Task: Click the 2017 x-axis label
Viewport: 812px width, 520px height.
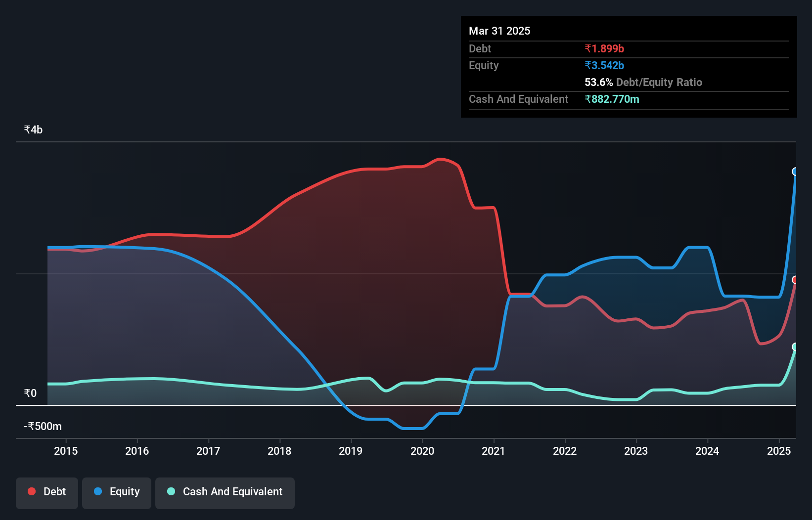Action: point(208,451)
